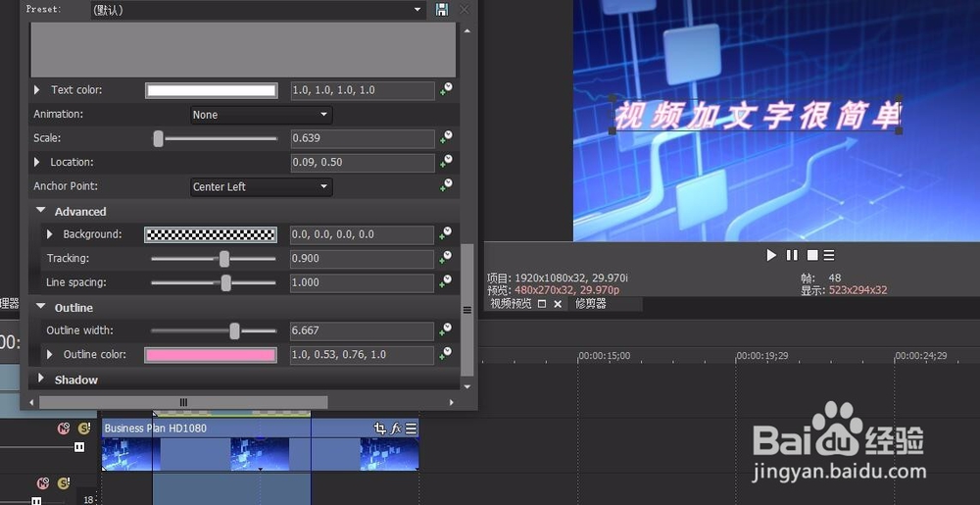Collapse the Outline section
Image resolution: width=980 pixels, height=505 pixels.
(x=40, y=307)
